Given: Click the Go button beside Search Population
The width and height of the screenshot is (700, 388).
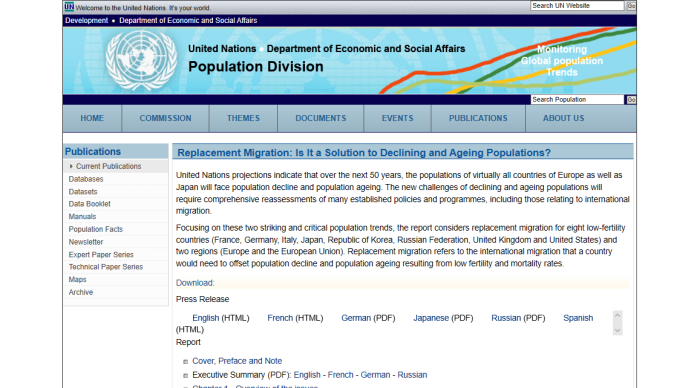Looking at the screenshot, I should [631, 100].
